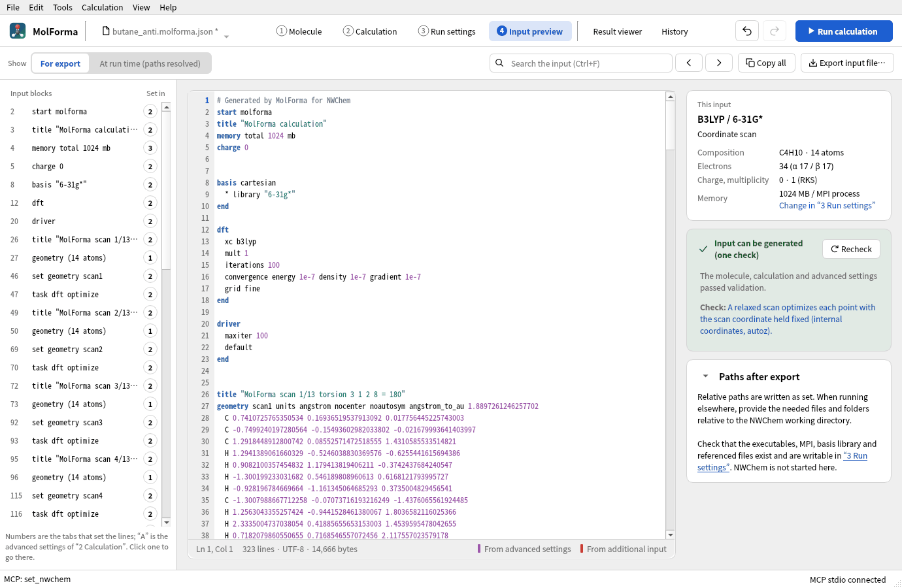Click the up arrow of the code editor scrollbar

670,97
